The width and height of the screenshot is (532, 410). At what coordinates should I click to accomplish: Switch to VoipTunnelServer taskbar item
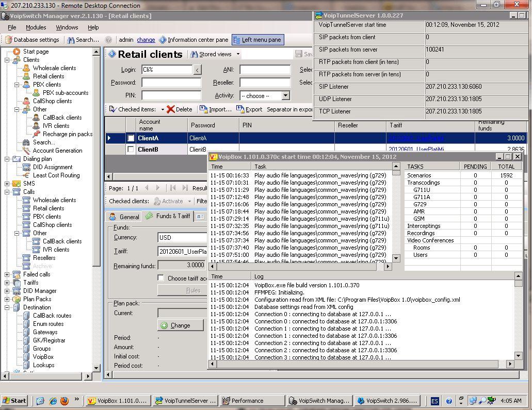[x=185, y=401]
